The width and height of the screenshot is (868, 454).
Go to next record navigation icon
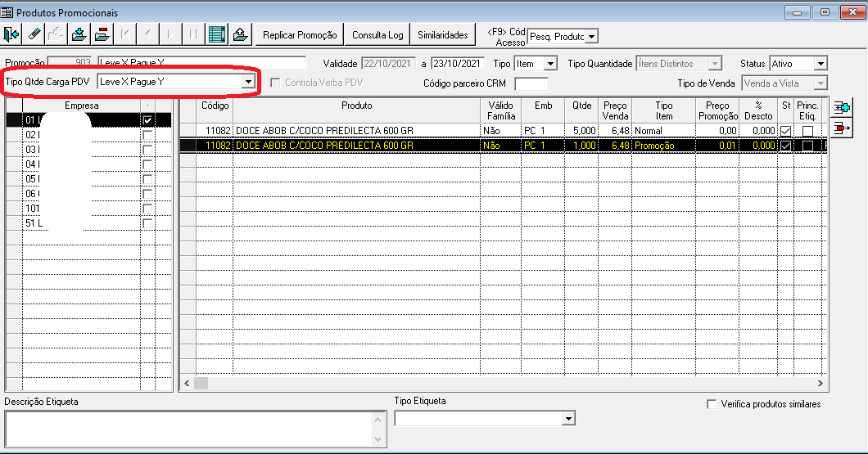[x=170, y=34]
